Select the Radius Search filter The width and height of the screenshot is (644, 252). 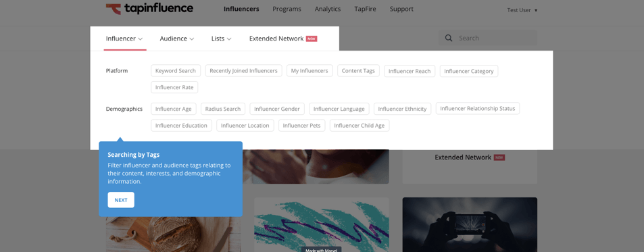click(x=223, y=109)
